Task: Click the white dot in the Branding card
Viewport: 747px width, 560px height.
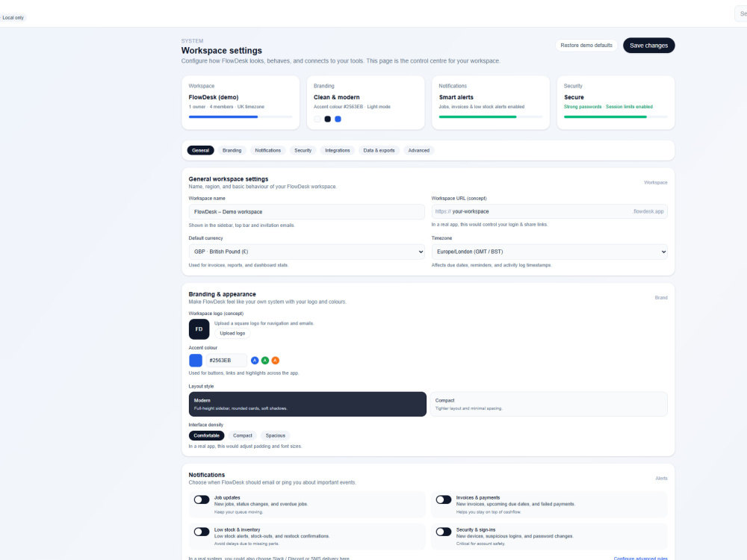Action: pos(317,119)
